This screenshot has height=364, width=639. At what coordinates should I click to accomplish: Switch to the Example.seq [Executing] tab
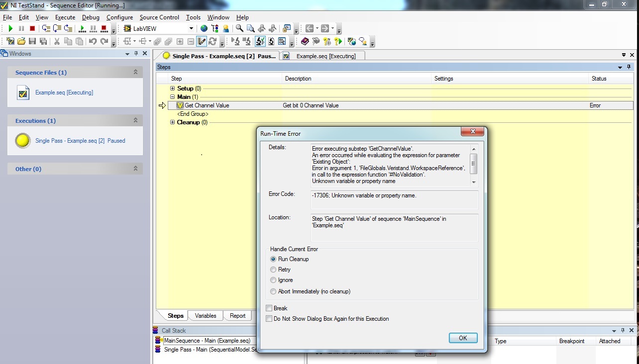click(x=322, y=56)
